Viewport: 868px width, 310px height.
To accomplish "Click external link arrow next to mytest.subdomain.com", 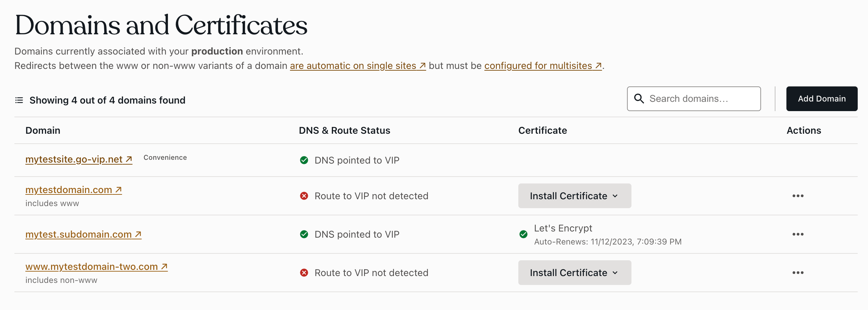I will click(x=138, y=234).
